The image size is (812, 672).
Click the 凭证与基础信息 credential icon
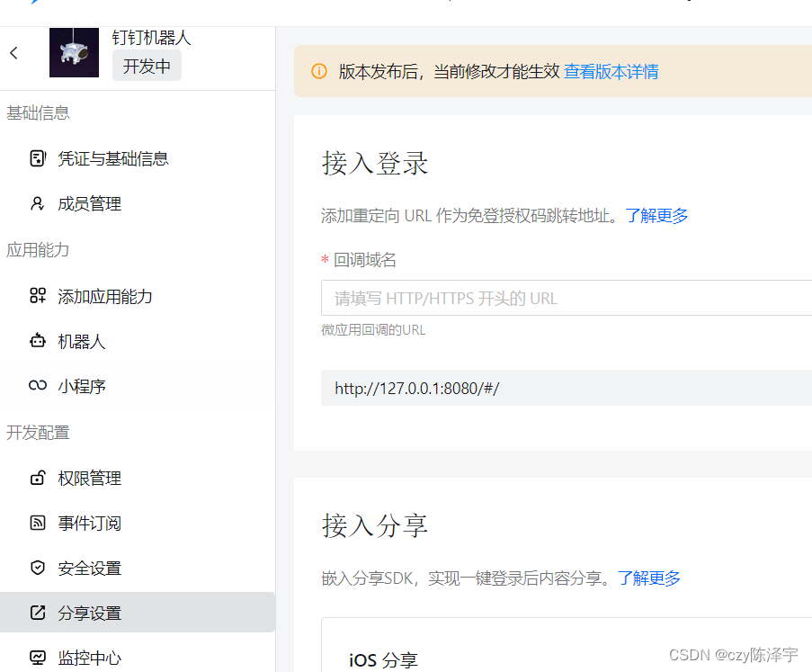[x=37, y=158]
